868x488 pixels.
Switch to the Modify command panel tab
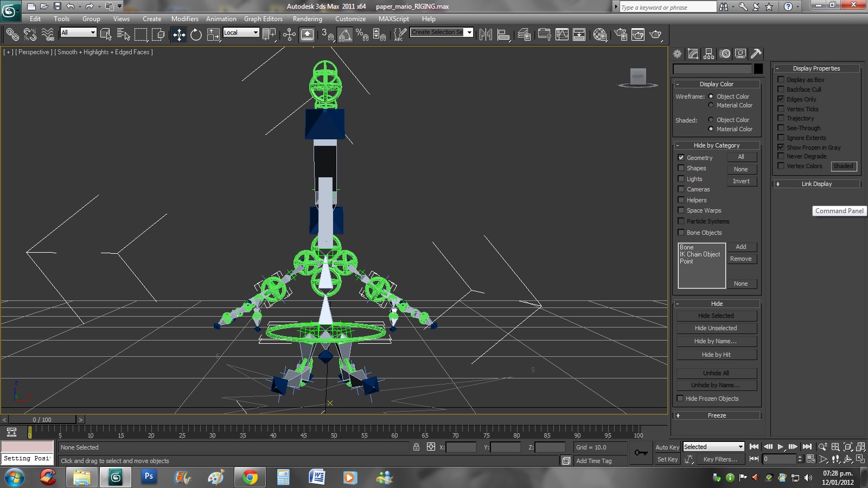click(x=693, y=54)
